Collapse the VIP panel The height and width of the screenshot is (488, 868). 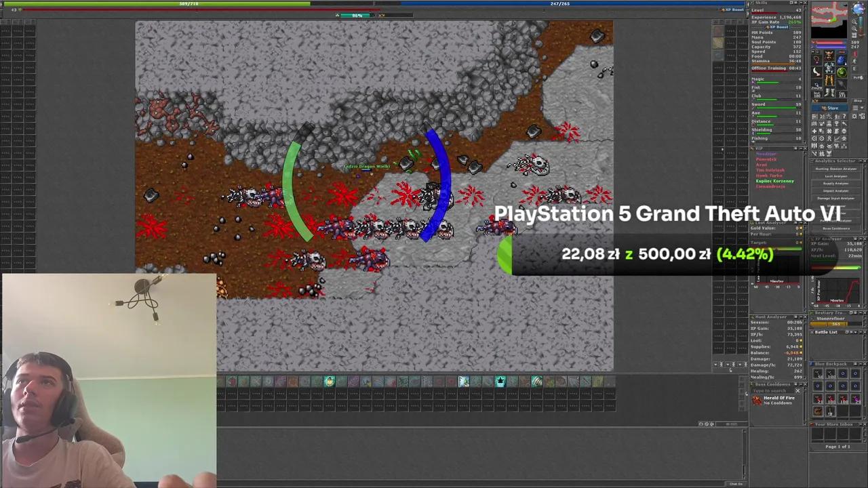coord(801,148)
